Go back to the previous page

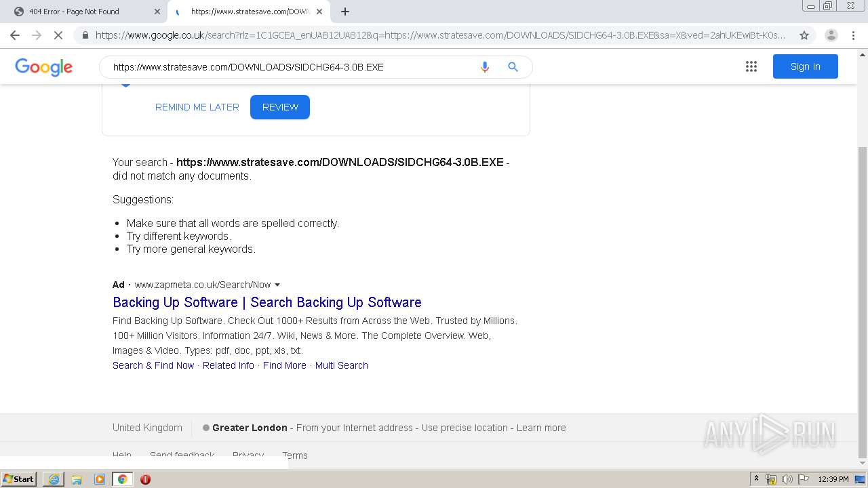coord(15,35)
